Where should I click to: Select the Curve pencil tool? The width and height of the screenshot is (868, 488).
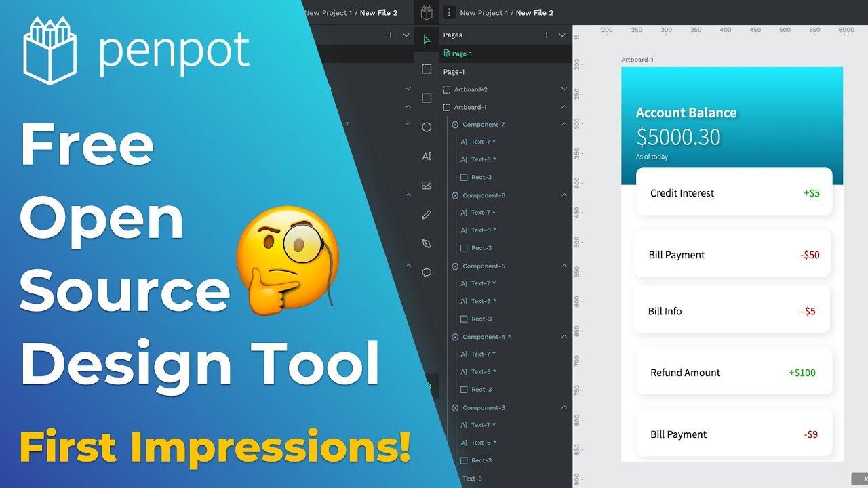tap(427, 215)
